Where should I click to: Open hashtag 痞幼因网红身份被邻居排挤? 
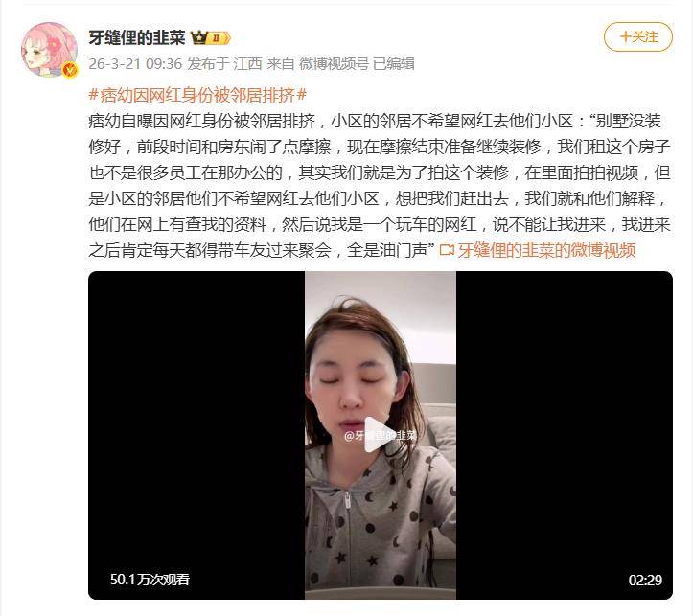197,95
